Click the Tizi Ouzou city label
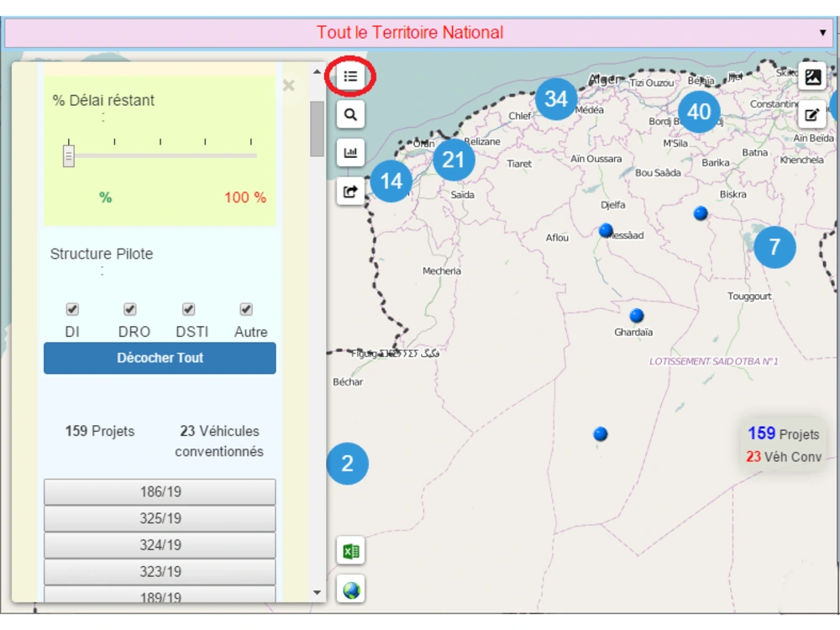Viewport: 840px width, 630px height. click(652, 82)
